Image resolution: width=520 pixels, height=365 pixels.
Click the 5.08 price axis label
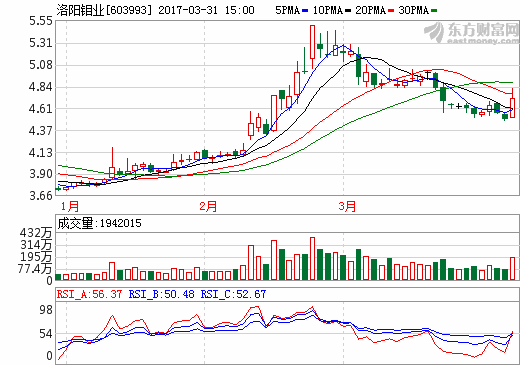[x=41, y=65]
